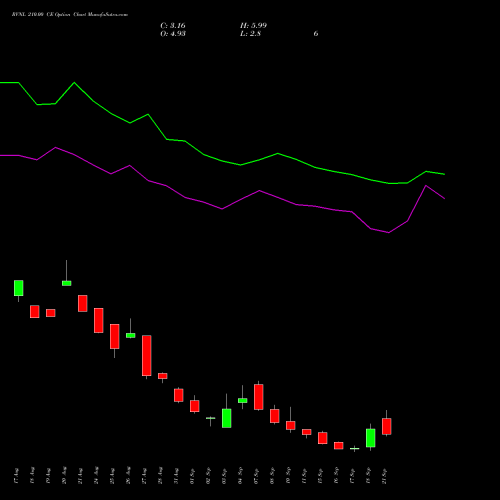Click the open value O: 4.93
Screen dimensions: 500x500
(x=173, y=34)
